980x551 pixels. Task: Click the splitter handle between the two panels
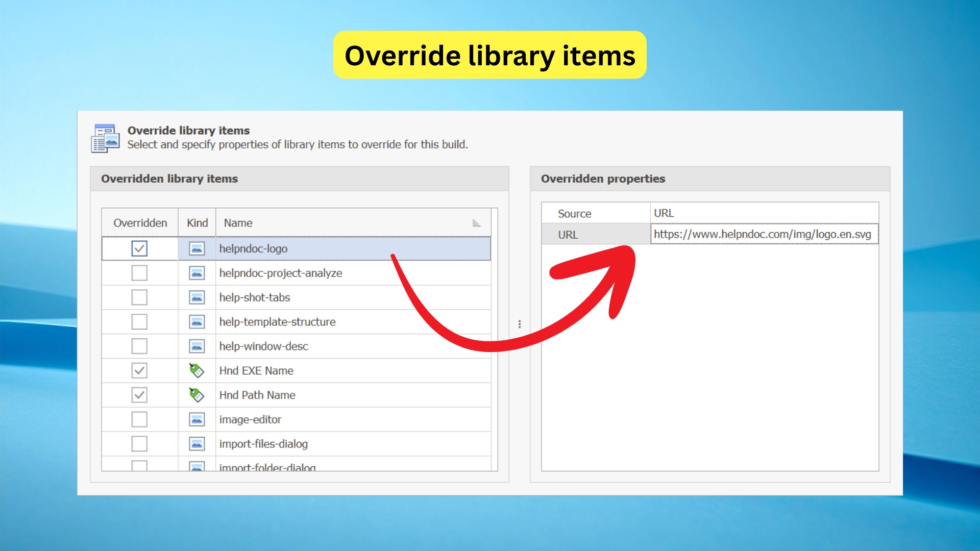coord(520,324)
